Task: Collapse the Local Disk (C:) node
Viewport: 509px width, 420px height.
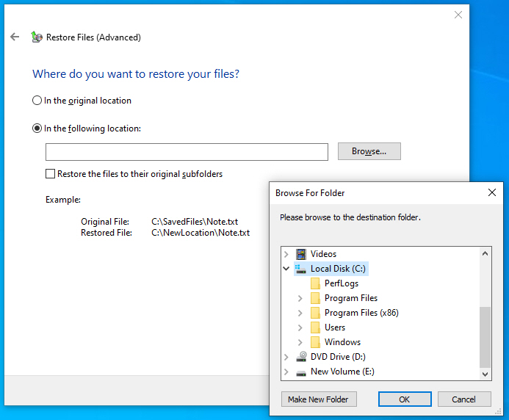Action: click(286, 269)
